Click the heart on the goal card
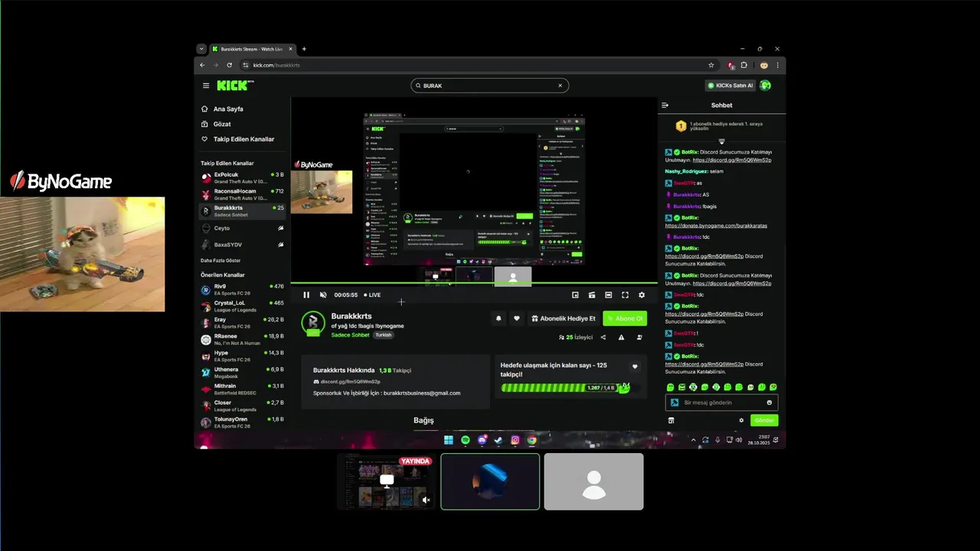This screenshot has width=980, height=551. tap(635, 367)
